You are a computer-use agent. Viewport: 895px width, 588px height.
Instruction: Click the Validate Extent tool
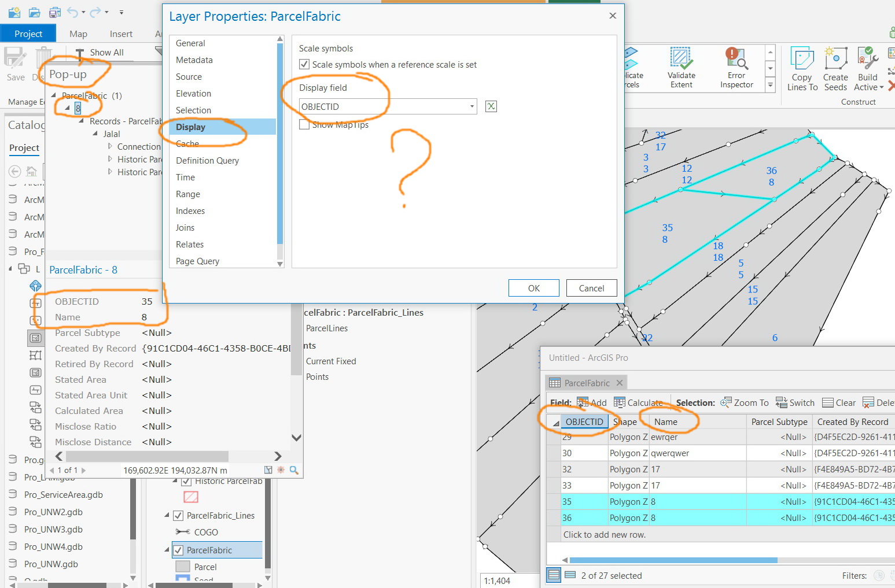(682, 68)
